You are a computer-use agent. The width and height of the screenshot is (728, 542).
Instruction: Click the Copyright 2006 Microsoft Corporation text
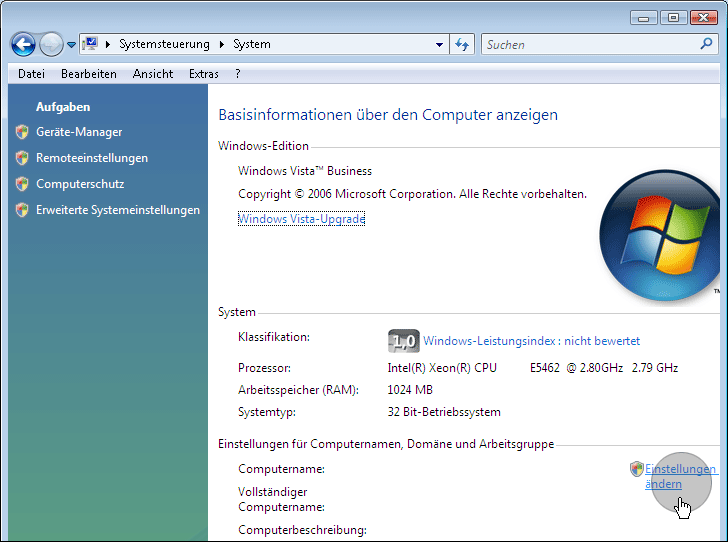point(412,194)
